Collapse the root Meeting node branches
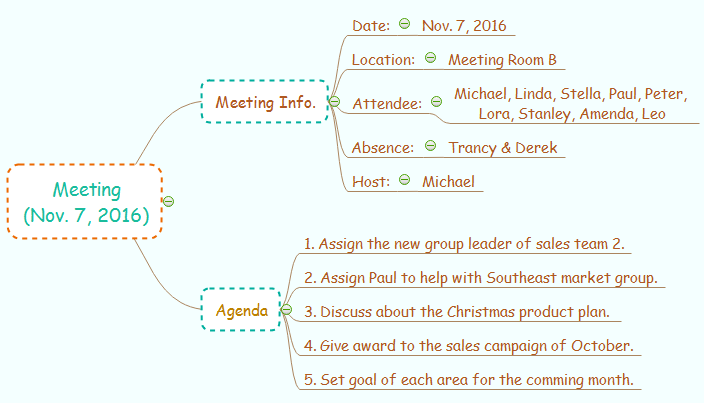This screenshot has width=704, height=403. (x=168, y=201)
